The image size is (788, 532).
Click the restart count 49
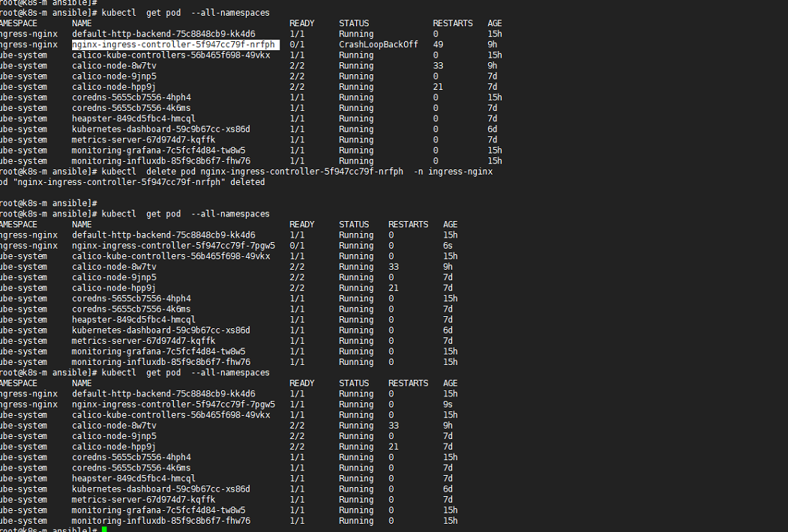click(x=438, y=45)
